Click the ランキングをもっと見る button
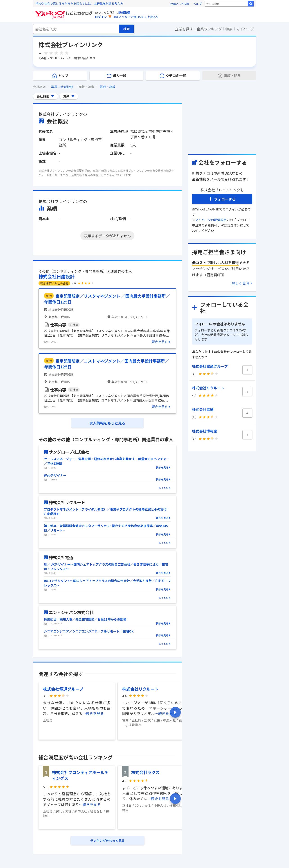 pyautogui.click(x=107, y=841)
